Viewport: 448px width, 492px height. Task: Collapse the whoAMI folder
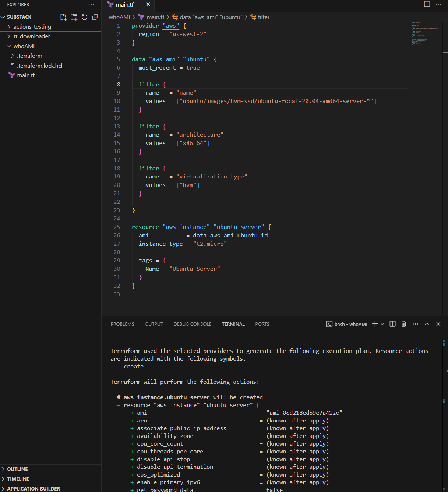50,46
